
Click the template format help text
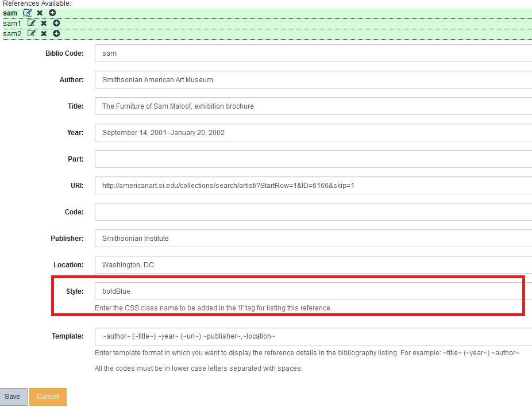coord(307,353)
